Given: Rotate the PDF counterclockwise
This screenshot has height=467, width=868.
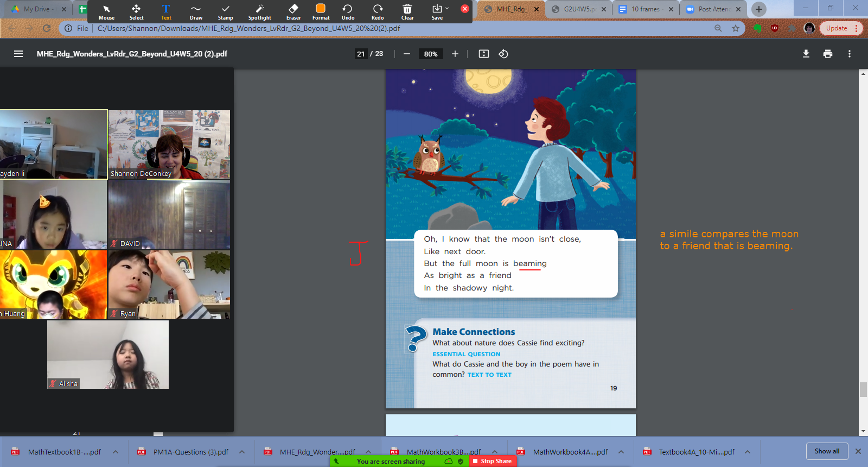Looking at the screenshot, I should (503, 54).
